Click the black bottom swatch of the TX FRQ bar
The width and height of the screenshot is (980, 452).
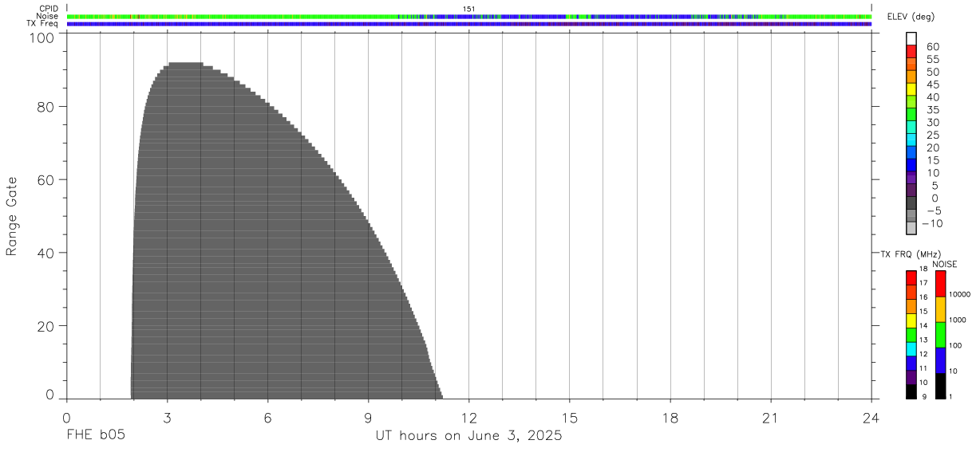[x=911, y=391]
